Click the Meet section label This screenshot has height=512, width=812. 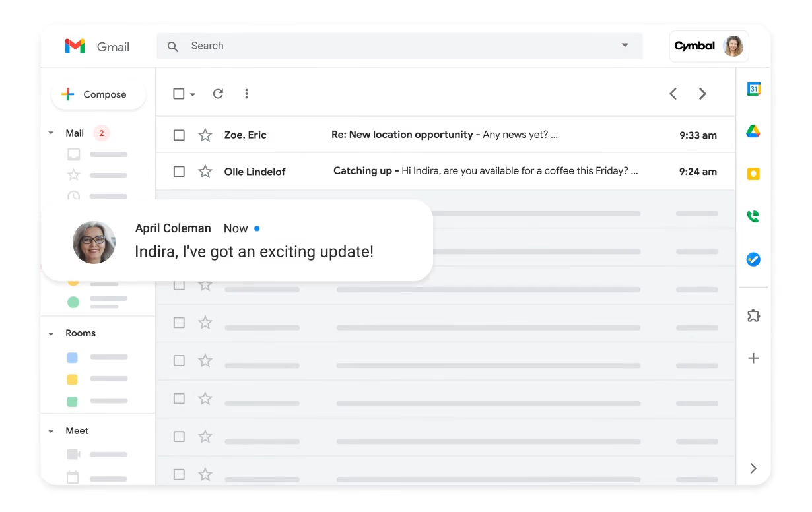coord(77,431)
